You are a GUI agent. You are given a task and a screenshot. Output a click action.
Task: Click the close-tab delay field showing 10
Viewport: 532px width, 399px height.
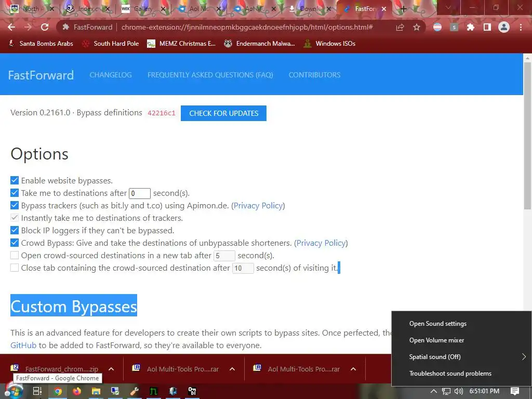point(243,268)
